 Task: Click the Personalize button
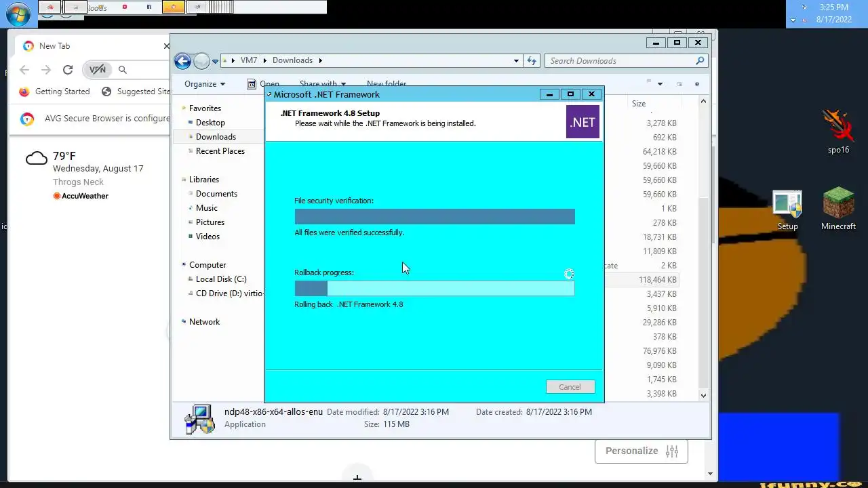pos(642,451)
